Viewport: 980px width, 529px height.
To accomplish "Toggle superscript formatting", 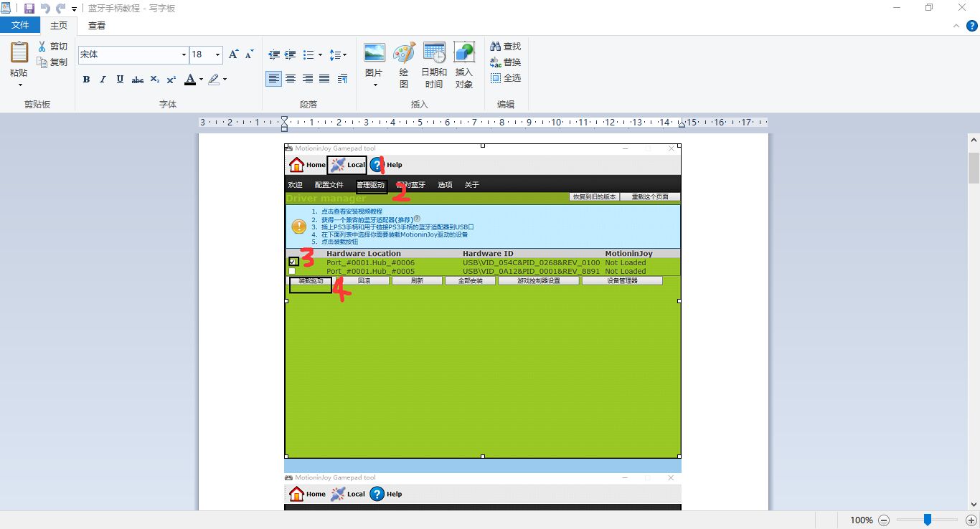I will coord(171,80).
